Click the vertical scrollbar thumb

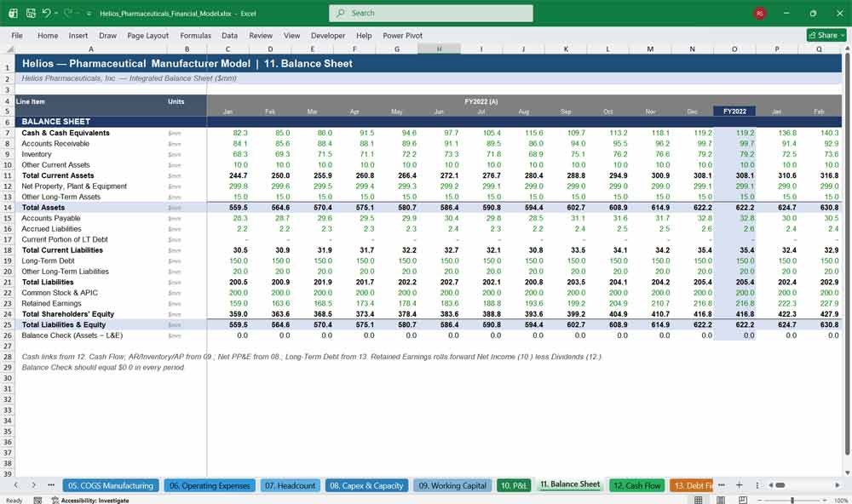(847, 254)
